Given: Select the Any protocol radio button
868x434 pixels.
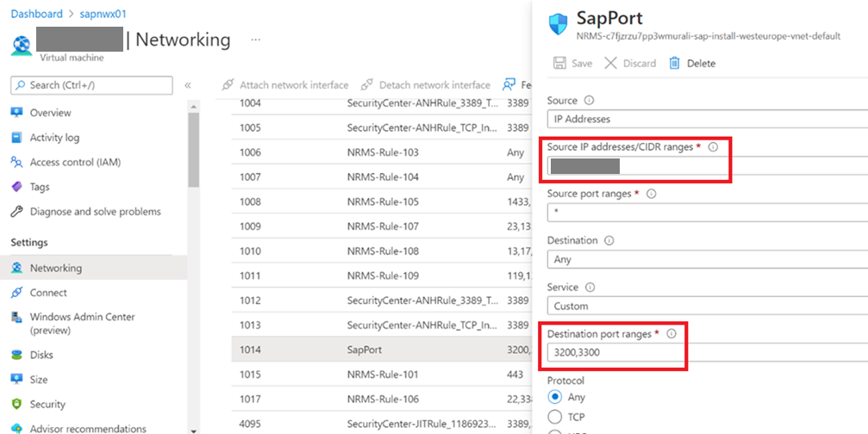Looking at the screenshot, I should point(555,398).
